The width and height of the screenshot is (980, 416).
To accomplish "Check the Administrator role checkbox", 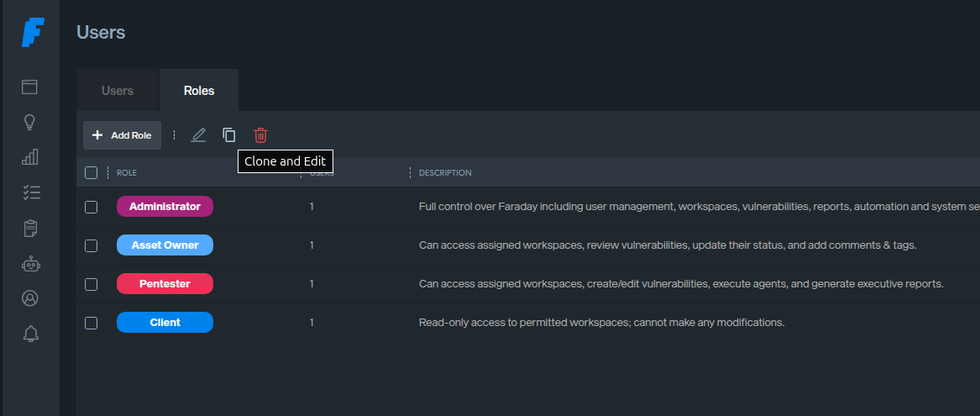I will (92, 207).
